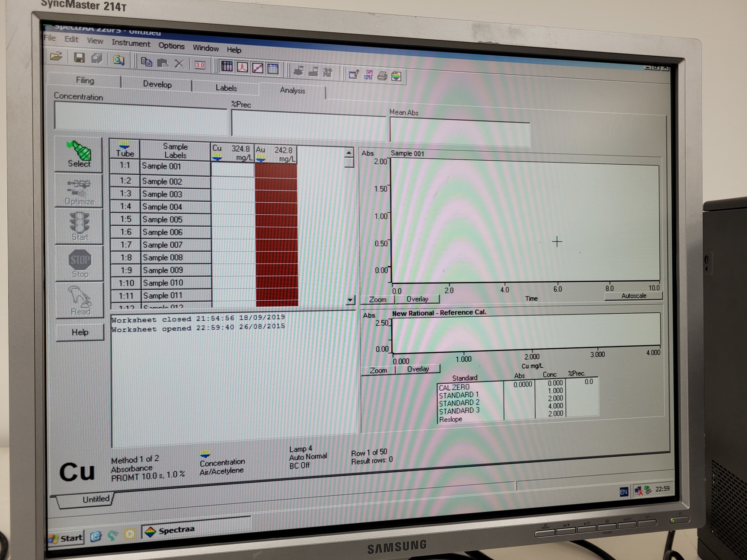Click the Save floppy disk icon

tap(79, 58)
